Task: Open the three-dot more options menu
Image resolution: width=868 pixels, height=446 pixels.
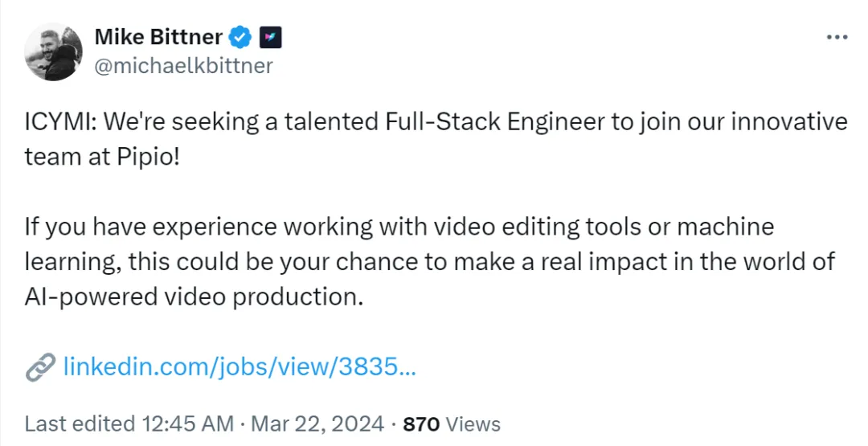Action: (x=837, y=38)
